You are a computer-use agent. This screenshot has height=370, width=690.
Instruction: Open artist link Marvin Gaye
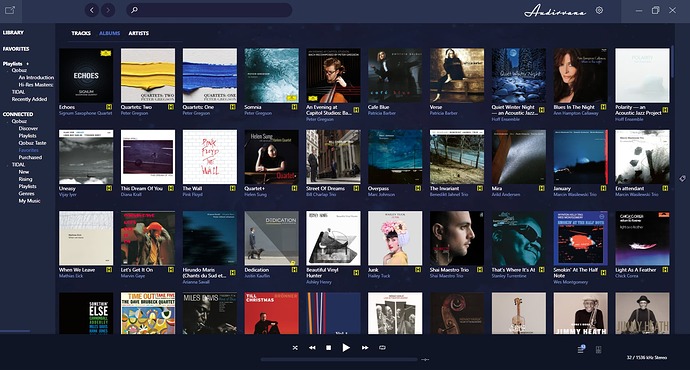coord(134,276)
